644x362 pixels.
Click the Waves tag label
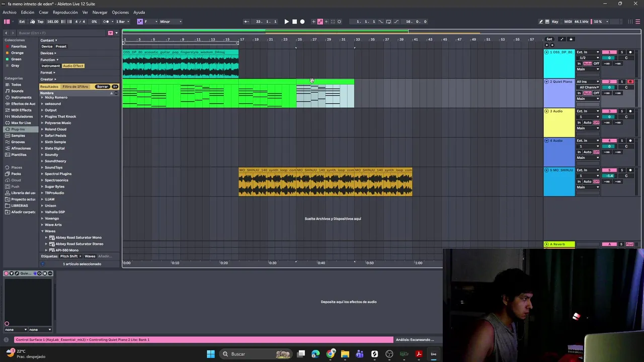click(x=90, y=256)
